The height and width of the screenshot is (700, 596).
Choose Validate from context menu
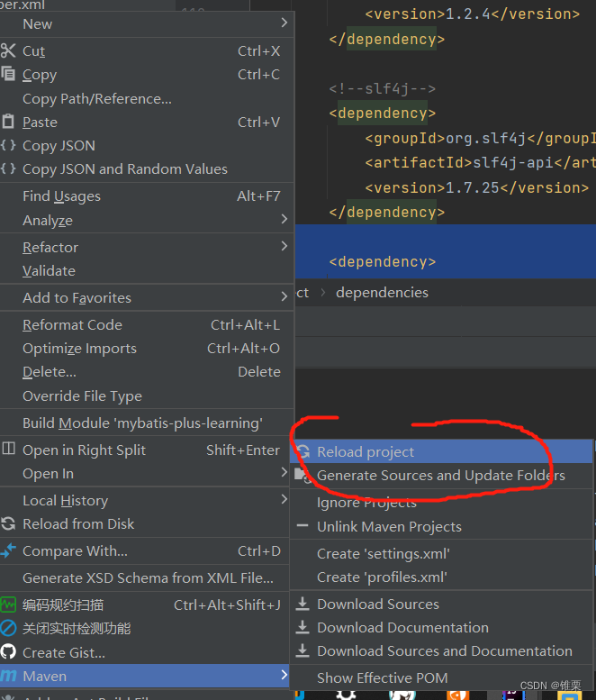click(x=148, y=270)
